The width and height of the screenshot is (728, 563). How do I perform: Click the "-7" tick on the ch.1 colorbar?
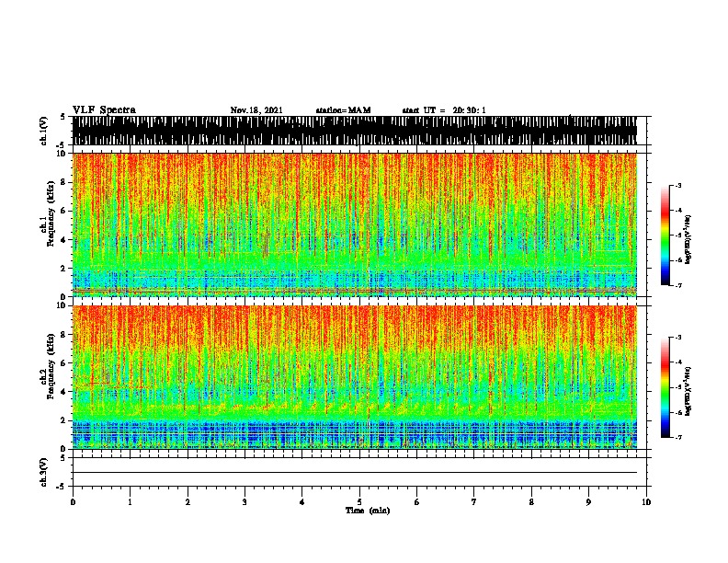coord(677,285)
